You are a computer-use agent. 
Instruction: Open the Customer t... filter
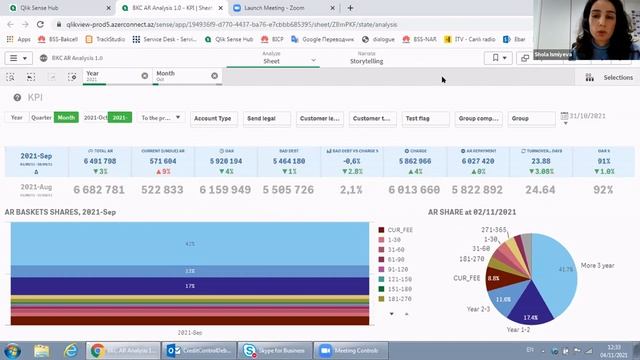pos(373,118)
